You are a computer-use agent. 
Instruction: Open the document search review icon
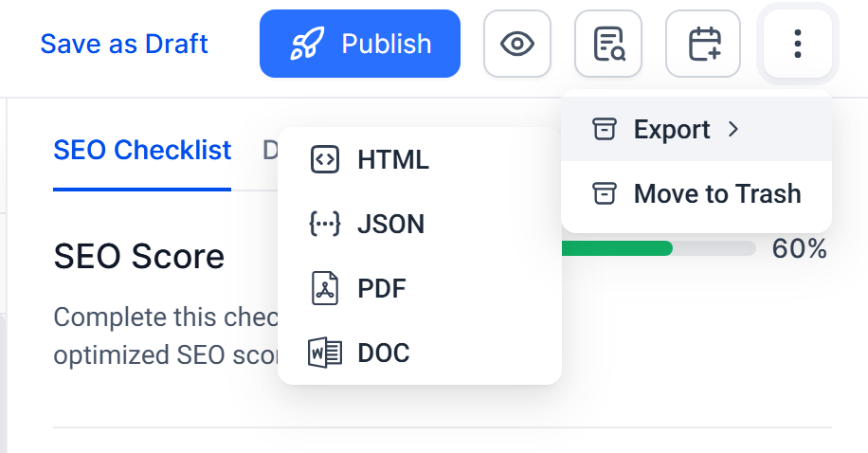[608, 44]
